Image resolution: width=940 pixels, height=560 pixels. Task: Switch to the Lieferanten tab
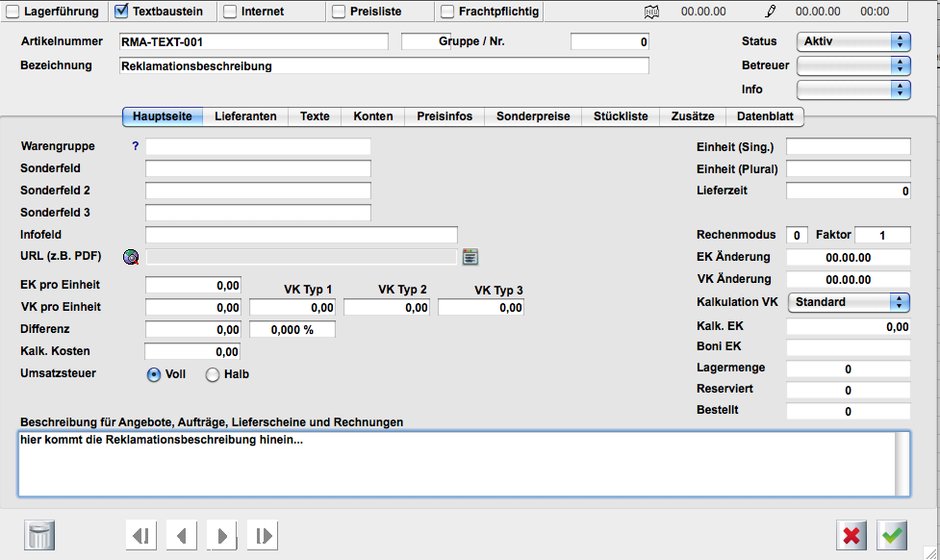[x=245, y=116]
